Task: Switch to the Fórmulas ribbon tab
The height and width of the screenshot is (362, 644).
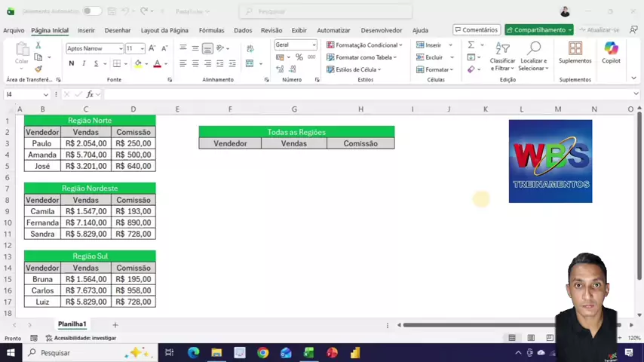Action: pos(211,30)
